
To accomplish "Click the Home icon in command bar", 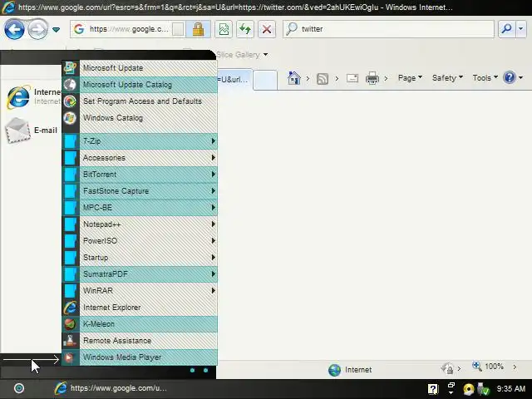I will click(x=293, y=78).
